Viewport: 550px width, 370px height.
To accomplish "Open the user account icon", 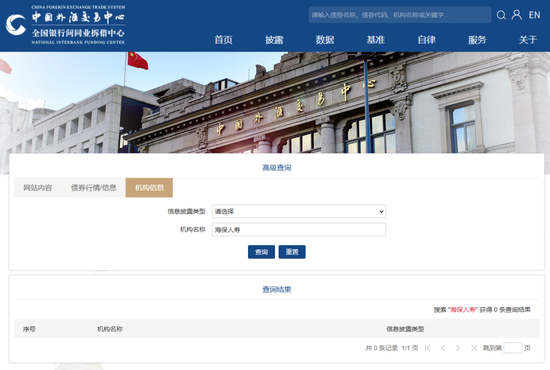I will click(x=517, y=15).
